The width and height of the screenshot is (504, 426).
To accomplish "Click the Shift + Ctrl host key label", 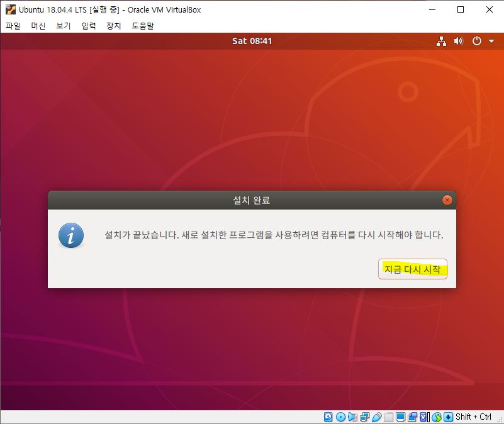I will 473,417.
